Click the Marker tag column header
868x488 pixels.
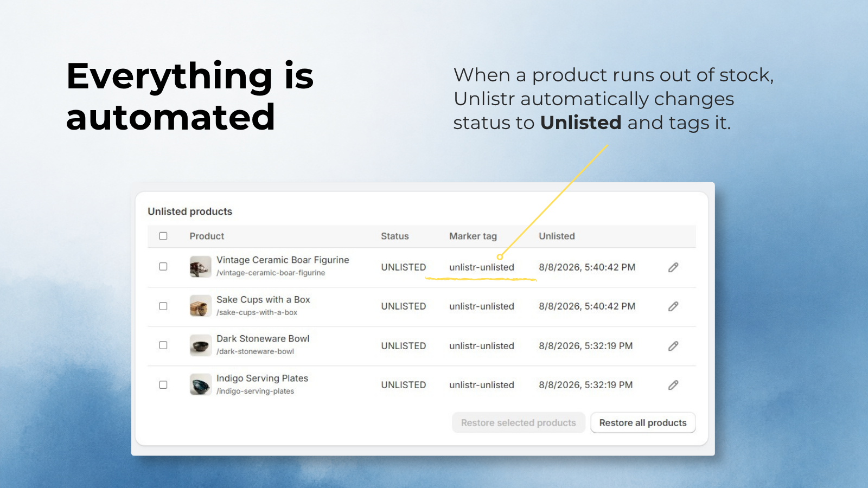[x=473, y=236]
